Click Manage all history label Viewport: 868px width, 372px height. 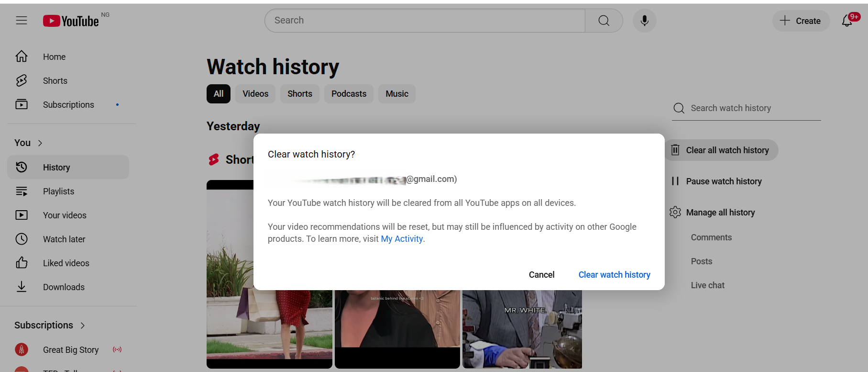[x=720, y=213]
